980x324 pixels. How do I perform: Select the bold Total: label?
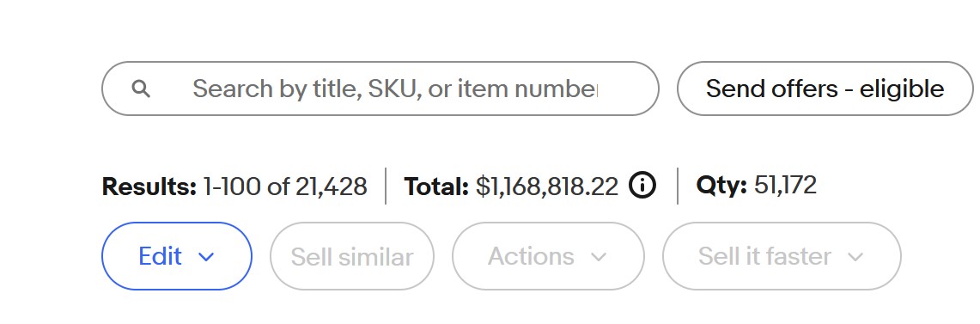[x=436, y=186]
